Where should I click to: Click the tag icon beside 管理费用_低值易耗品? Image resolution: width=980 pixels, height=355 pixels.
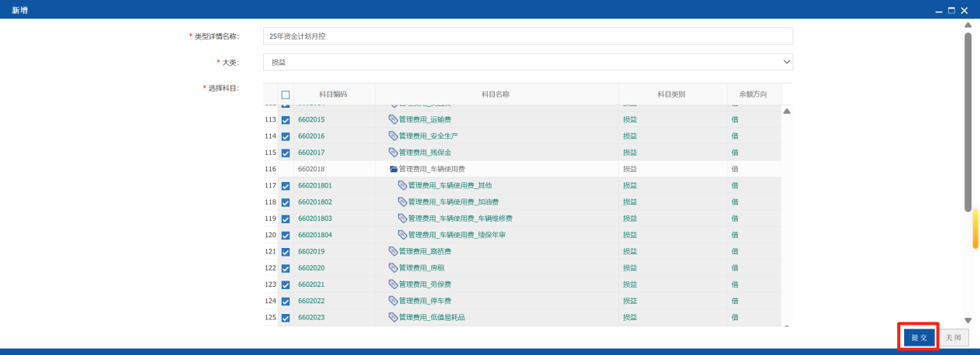[x=393, y=317]
